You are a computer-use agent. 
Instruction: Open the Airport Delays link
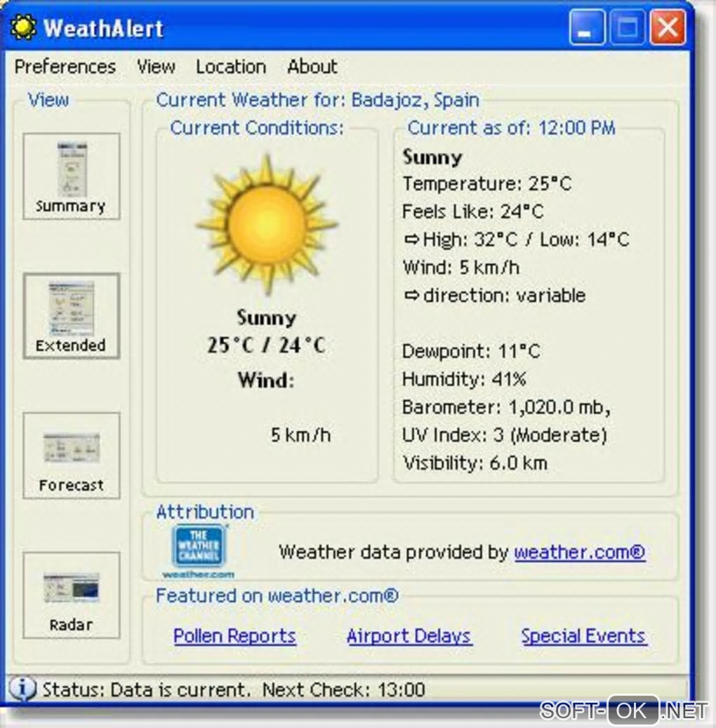tap(409, 635)
